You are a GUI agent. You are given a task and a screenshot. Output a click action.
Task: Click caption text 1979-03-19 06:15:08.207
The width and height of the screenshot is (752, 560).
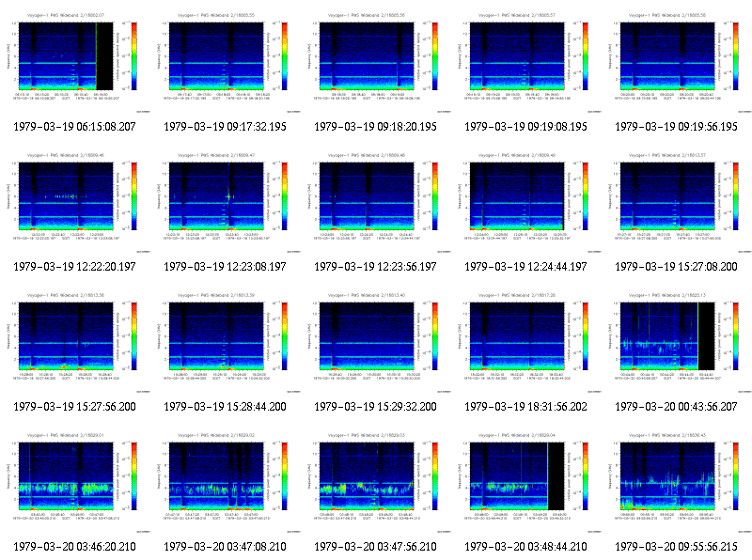pyautogui.click(x=74, y=127)
